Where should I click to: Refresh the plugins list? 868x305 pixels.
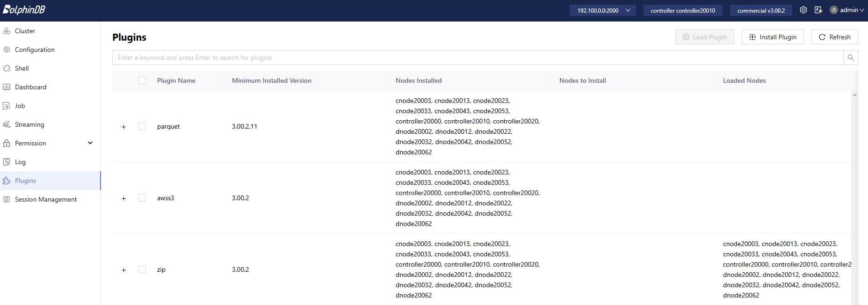tap(834, 37)
